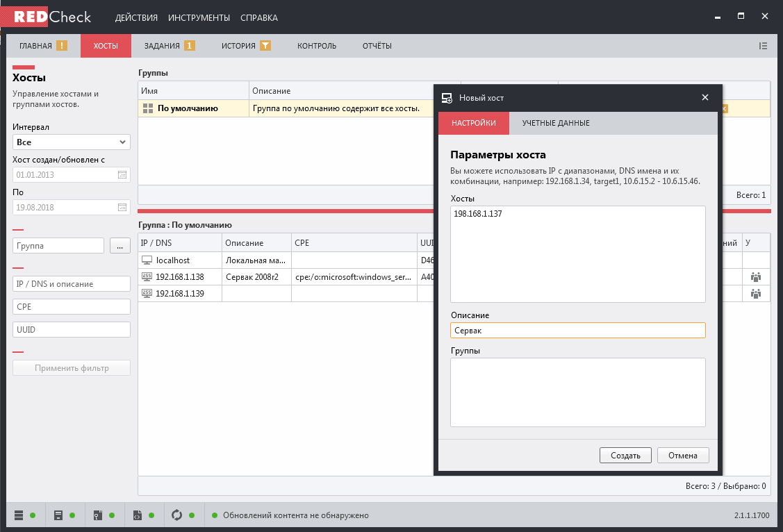783x532 pixels.
Task: Click the Сервак 2008r2 description cell
Action: point(256,276)
